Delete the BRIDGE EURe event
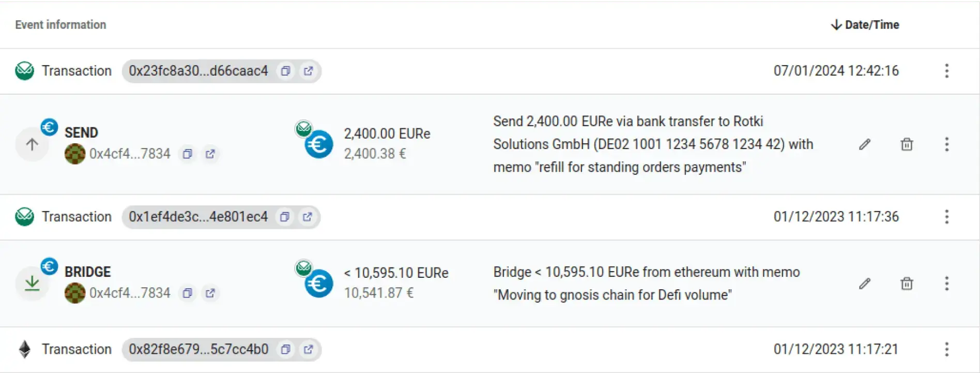This screenshot has height=373, width=980. tap(907, 284)
